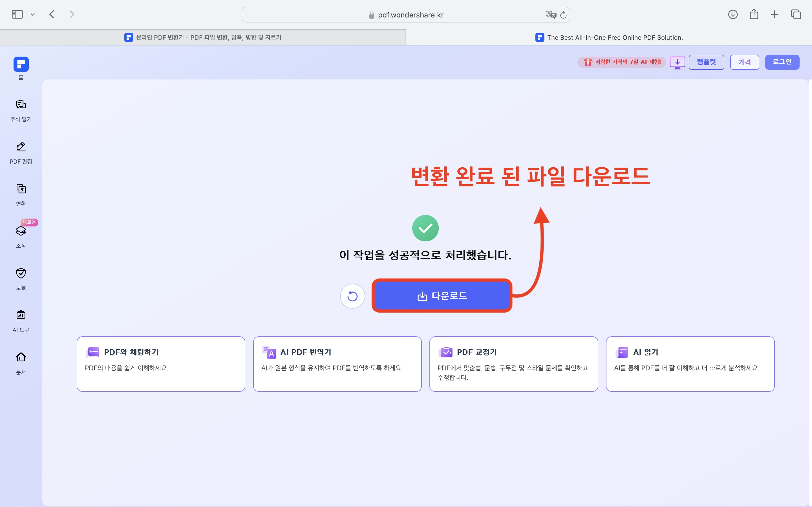This screenshot has height=507, width=812.
Task: Open the PDF와 채팅하기 card
Action: [161, 364]
